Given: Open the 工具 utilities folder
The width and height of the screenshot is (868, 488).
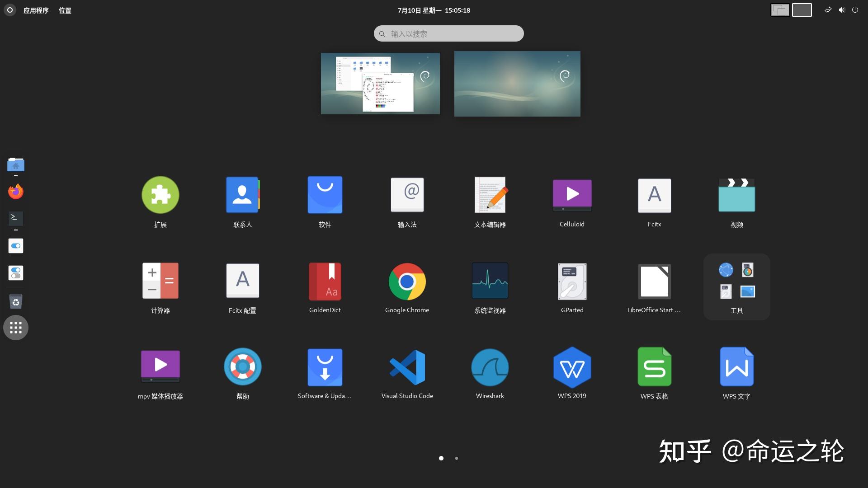Looking at the screenshot, I should coord(736,286).
